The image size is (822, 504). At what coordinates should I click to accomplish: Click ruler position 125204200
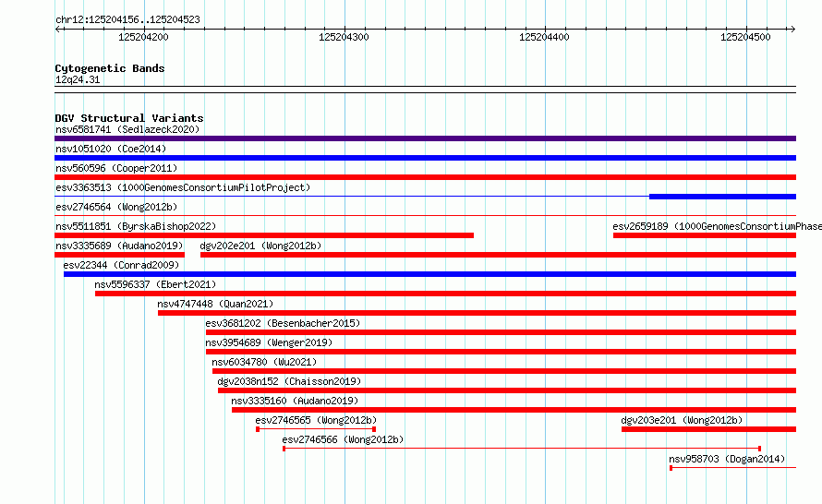[144, 37]
